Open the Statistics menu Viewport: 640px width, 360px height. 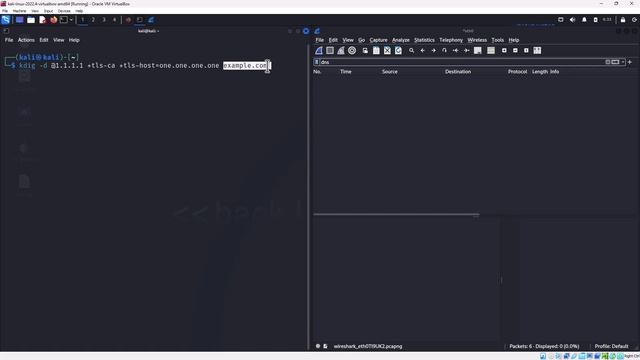[424, 40]
